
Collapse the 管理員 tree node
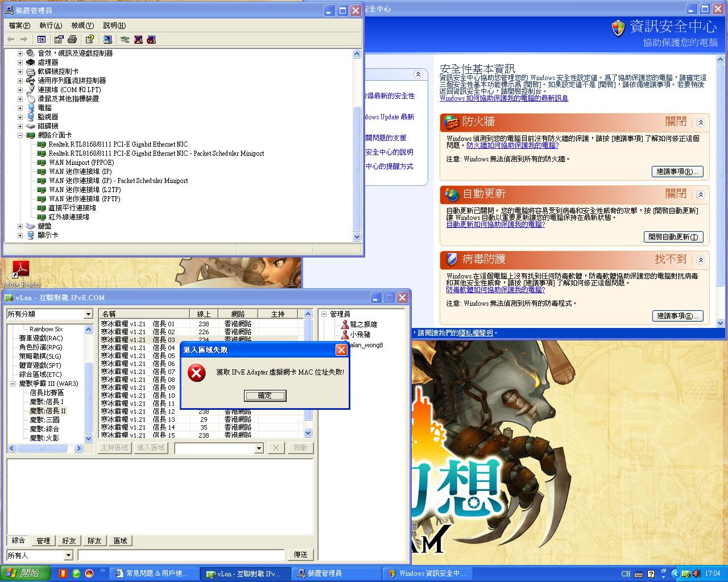point(324,314)
